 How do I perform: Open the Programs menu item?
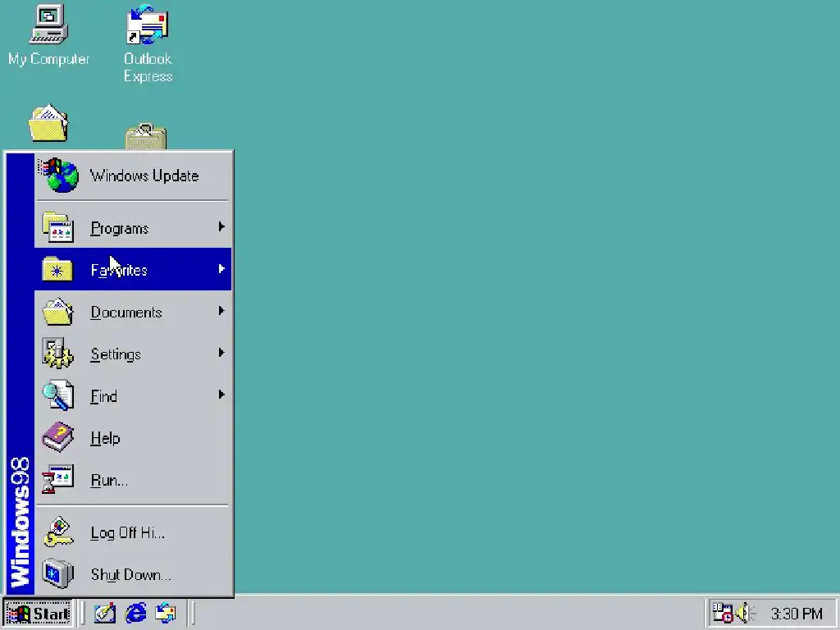click(x=133, y=228)
